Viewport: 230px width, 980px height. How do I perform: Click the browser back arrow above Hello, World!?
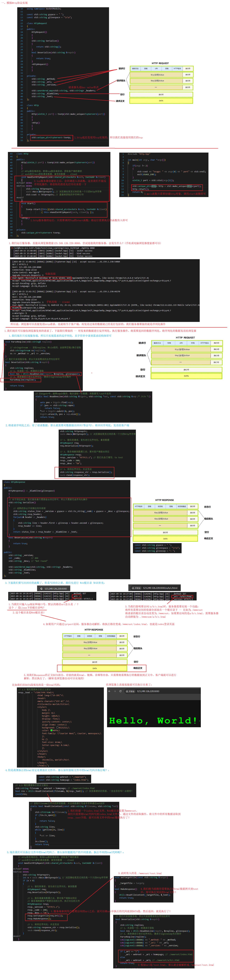click(x=110, y=691)
